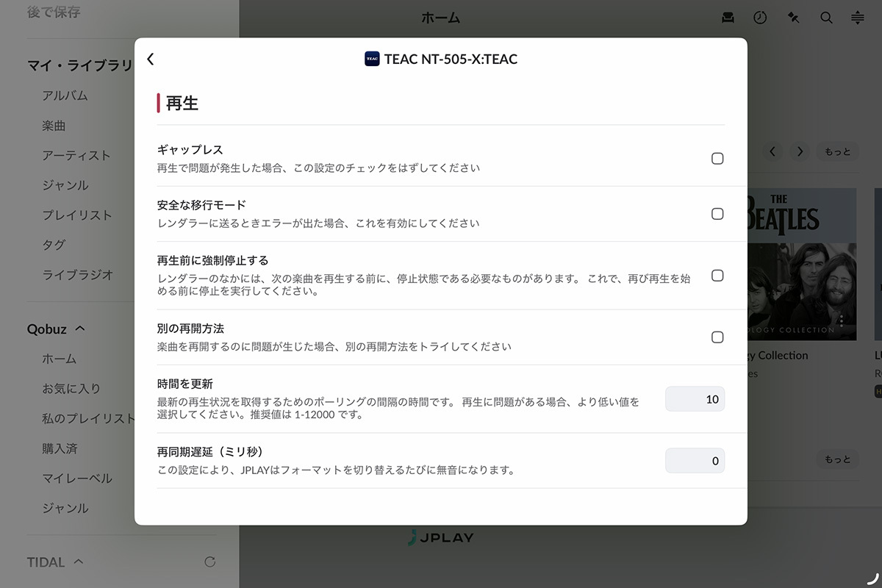This screenshot has width=882, height=588.
Task: Enable the ギャップレス checkbox
Action: [x=717, y=159]
